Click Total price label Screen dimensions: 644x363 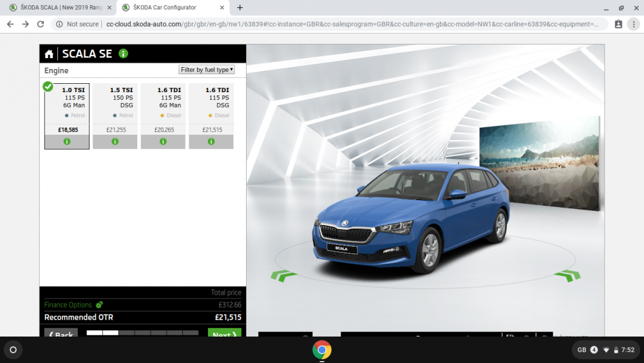point(226,292)
